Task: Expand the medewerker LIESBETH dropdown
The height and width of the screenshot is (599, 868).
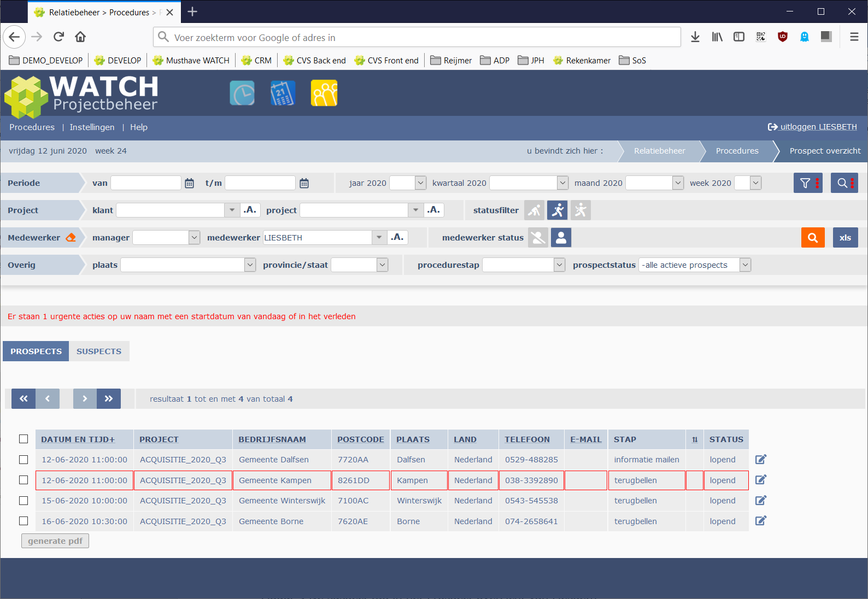Action: point(379,237)
